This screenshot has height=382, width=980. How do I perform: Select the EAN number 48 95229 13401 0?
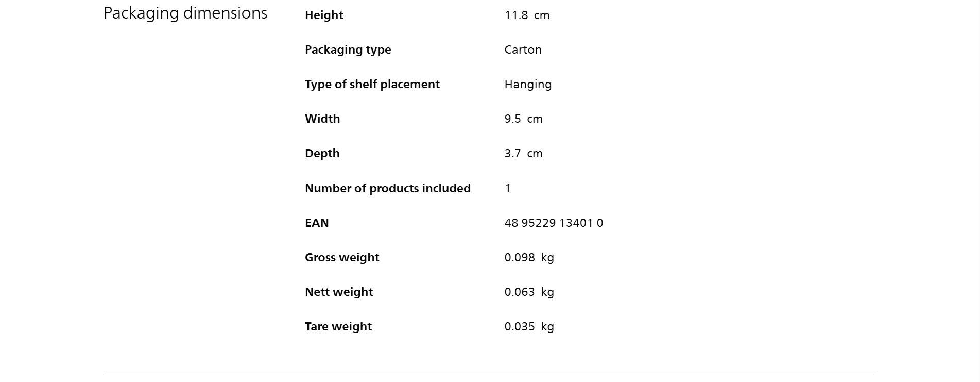[554, 223]
